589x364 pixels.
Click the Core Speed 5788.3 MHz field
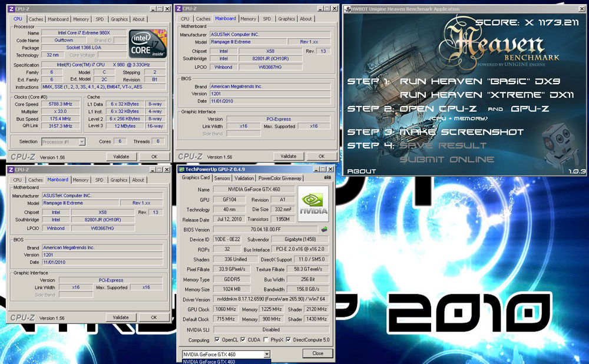[61, 104]
